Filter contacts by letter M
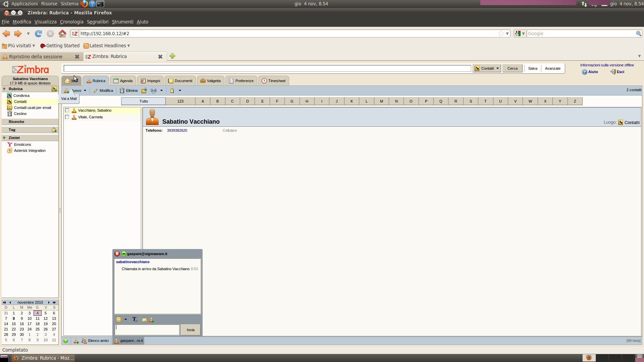The image size is (644, 362). pyautogui.click(x=381, y=101)
